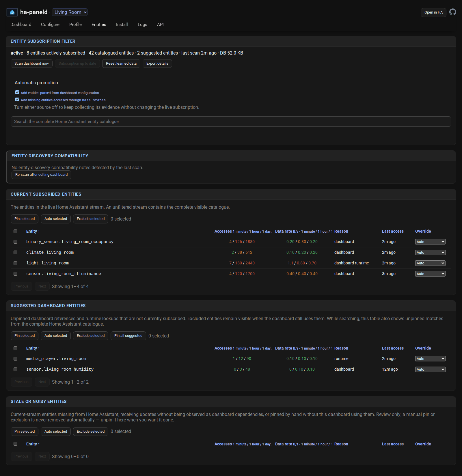Viewport: 462px width, 476px height.
Task: Sort Current Subscribed Entities by Accesses column
Action: (x=243, y=231)
